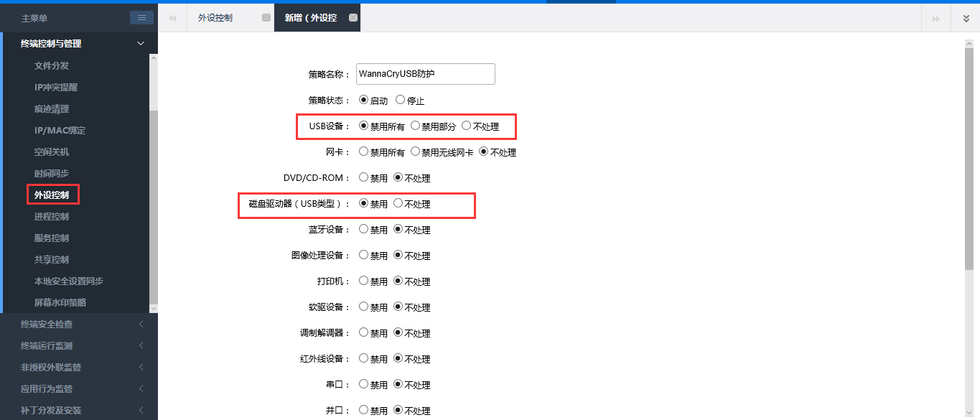980x420 pixels.
Task: Collapse the 终端控制与管理 section
Action: click(x=141, y=44)
